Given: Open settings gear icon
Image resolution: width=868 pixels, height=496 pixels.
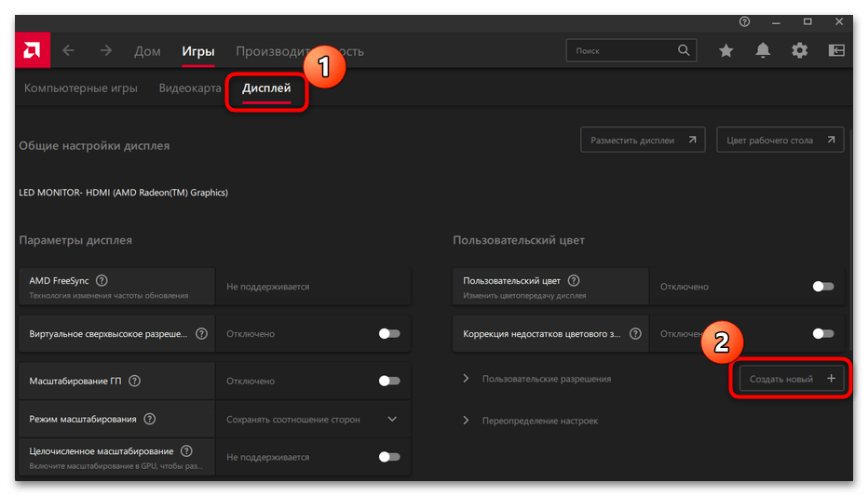Looking at the screenshot, I should 799,51.
